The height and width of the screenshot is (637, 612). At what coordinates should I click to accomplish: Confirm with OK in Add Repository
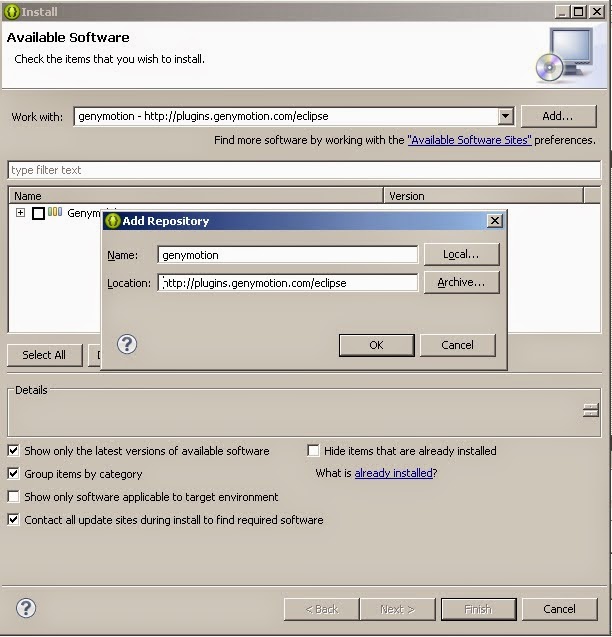click(376, 345)
